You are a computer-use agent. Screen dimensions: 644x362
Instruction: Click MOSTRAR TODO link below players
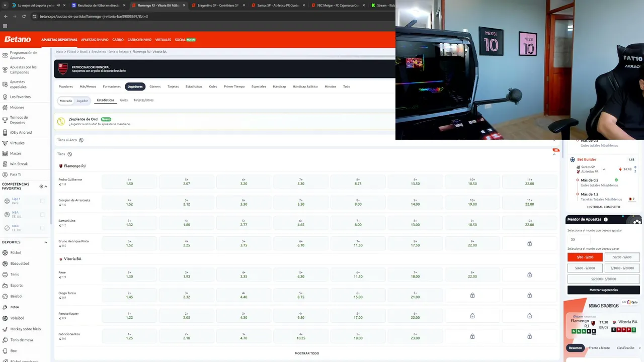click(307, 353)
